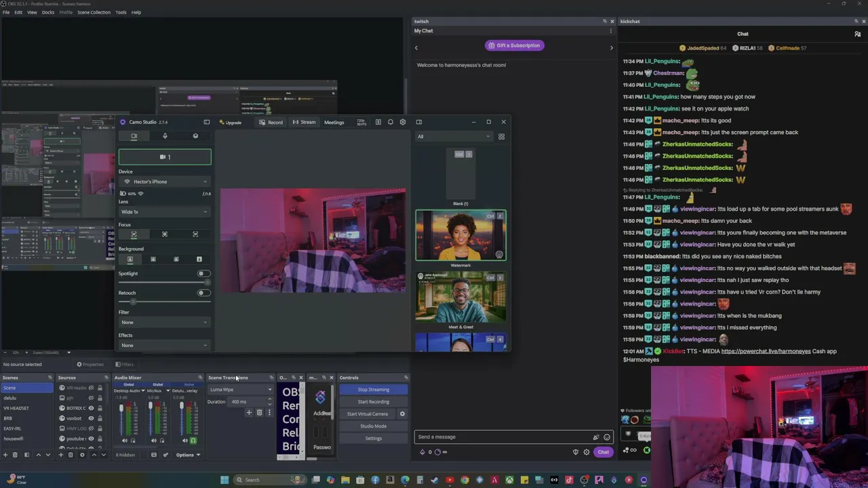Select the first Focus mode icon in Camo

coord(134,235)
